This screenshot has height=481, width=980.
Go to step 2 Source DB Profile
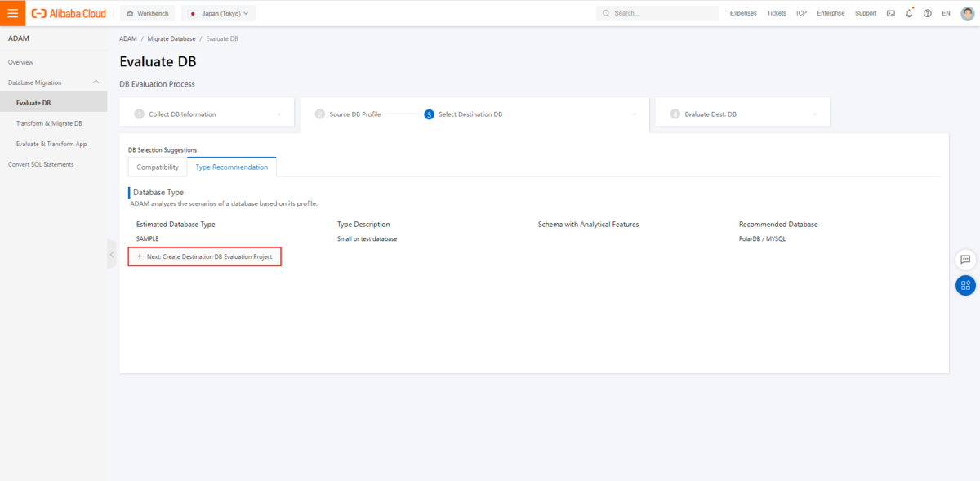[x=349, y=114]
